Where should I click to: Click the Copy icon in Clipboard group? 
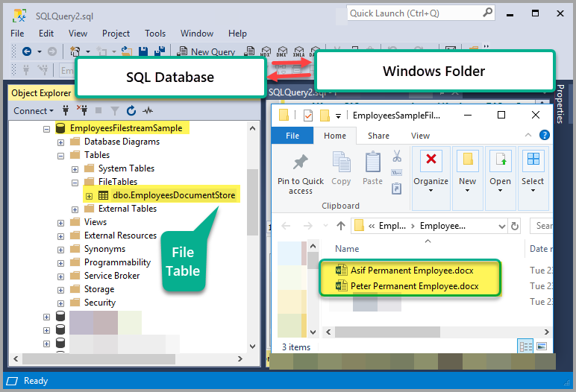[x=342, y=162]
